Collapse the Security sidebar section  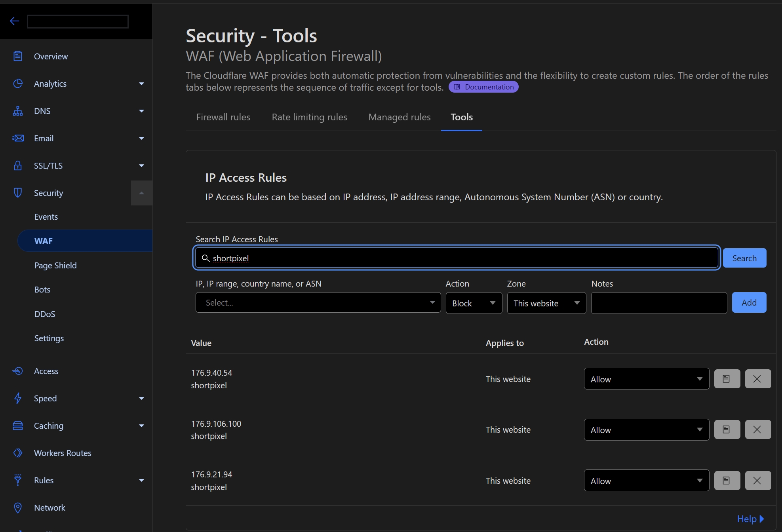click(x=141, y=193)
